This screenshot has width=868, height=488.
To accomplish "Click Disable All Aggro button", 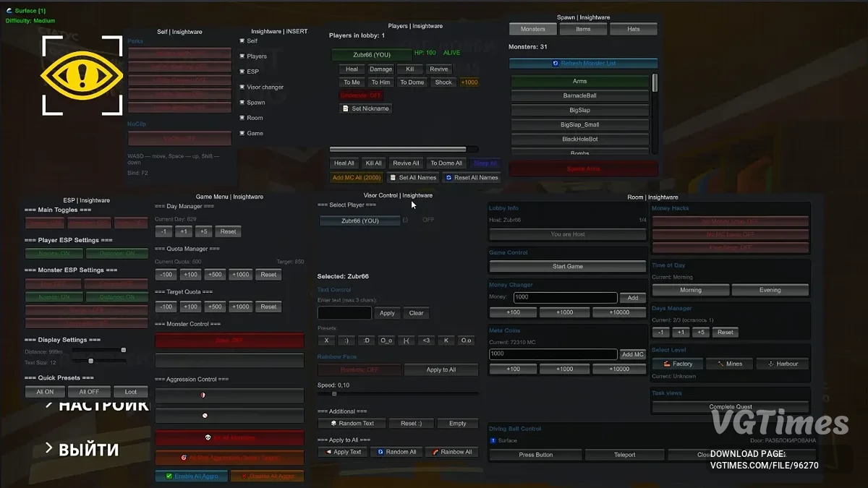I will pyautogui.click(x=268, y=476).
